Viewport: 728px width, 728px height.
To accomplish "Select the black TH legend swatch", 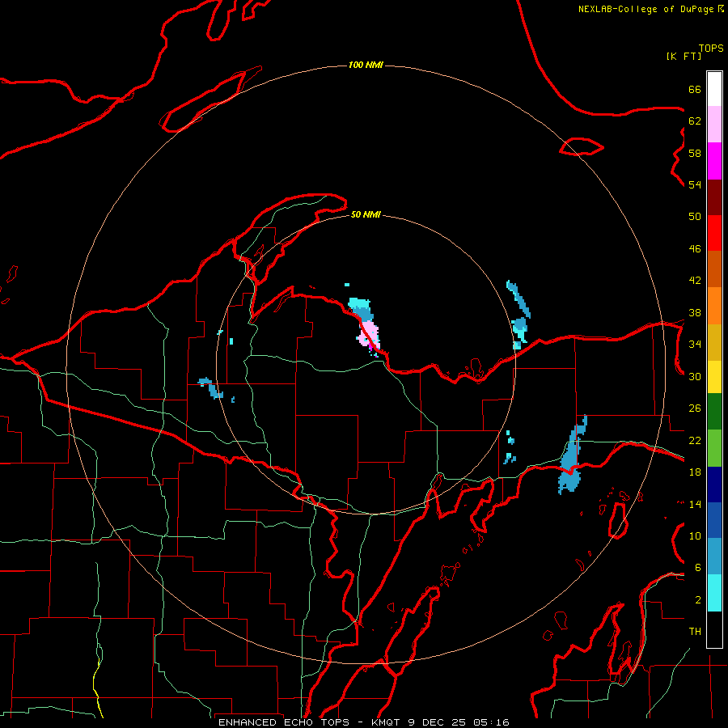I will click(714, 629).
